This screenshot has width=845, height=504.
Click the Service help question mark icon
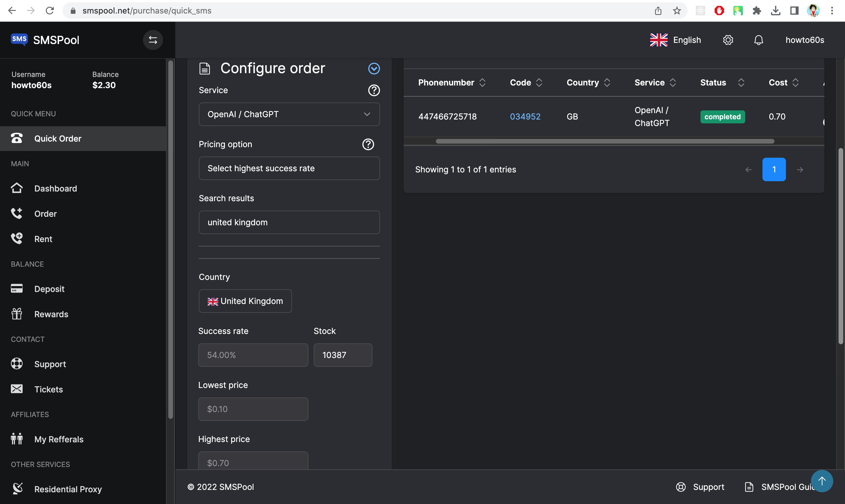pyautogui.click(x=374, y=90)
